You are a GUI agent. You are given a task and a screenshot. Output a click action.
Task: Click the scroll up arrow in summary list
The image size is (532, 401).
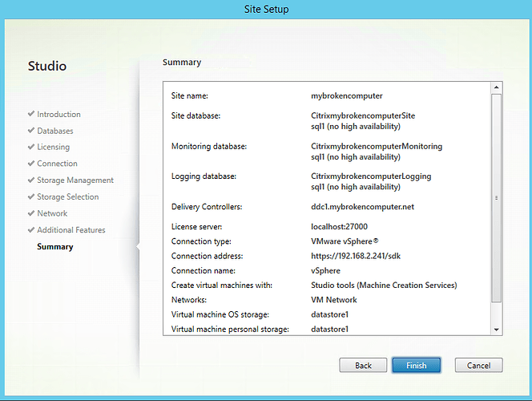click(496, 87)
